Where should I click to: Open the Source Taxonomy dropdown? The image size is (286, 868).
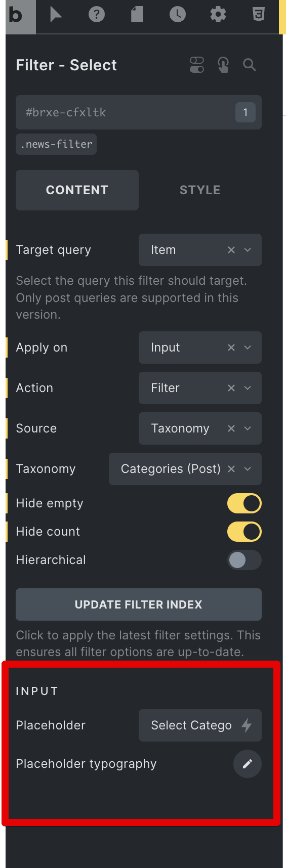[x=200, y=428]
